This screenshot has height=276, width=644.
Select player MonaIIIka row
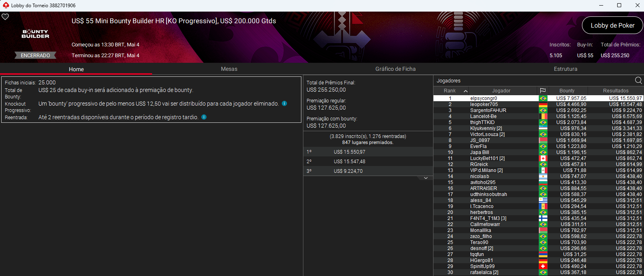pyautogui.click(x=538, y=230)
